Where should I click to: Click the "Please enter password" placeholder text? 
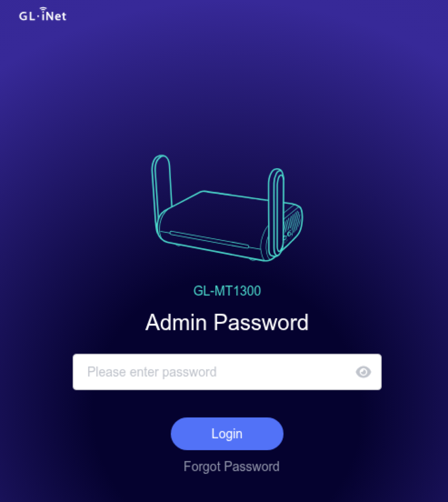coord(152,372)
